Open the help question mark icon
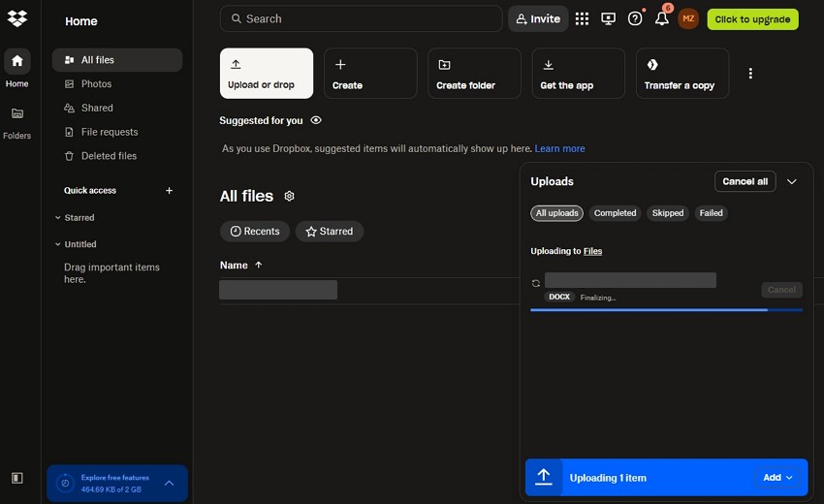The width and height of the screenshot is (824, 504). coord(635,19)
